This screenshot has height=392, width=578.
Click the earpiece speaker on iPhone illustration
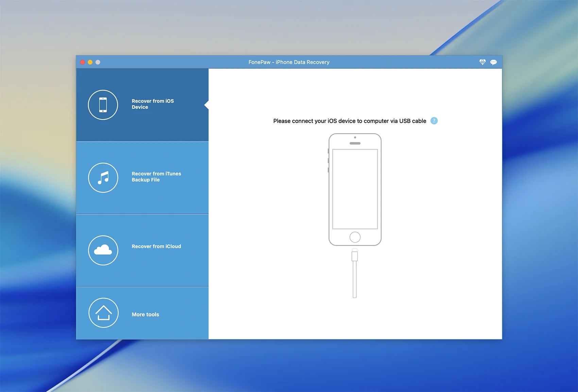tap(355, 143)
